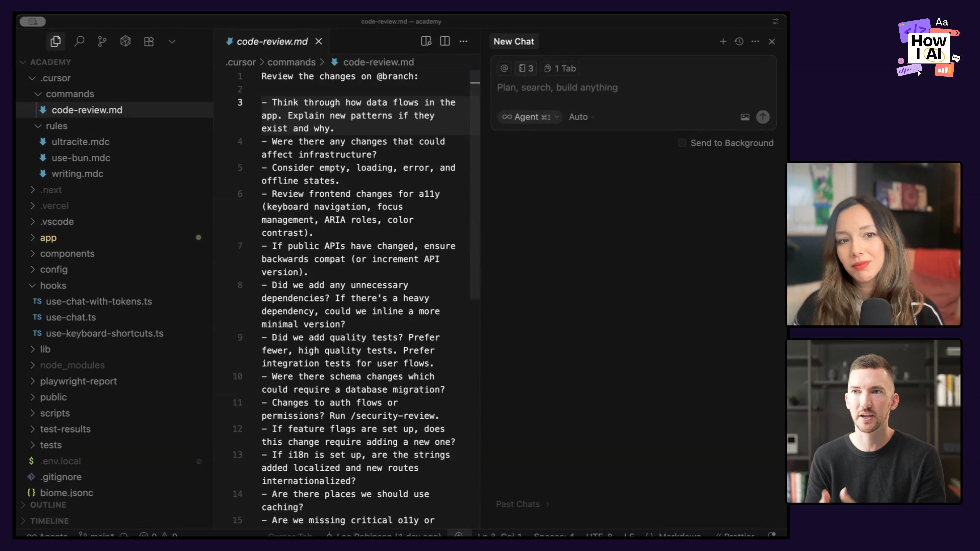Image resolution: width=980 pixels, height=551 pixels.
Task: Open editor more actions ellipsis
Action: [x=463, y=41]
